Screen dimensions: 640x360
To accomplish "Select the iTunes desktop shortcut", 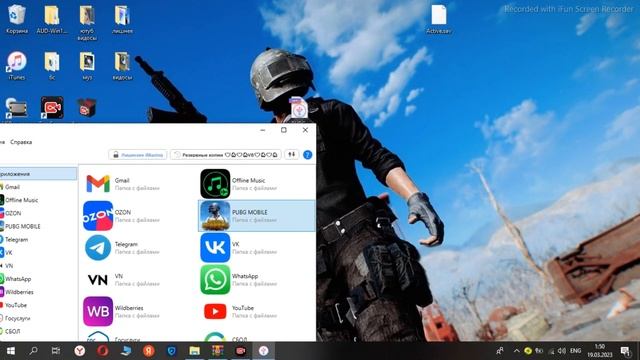I will [17, 66].
